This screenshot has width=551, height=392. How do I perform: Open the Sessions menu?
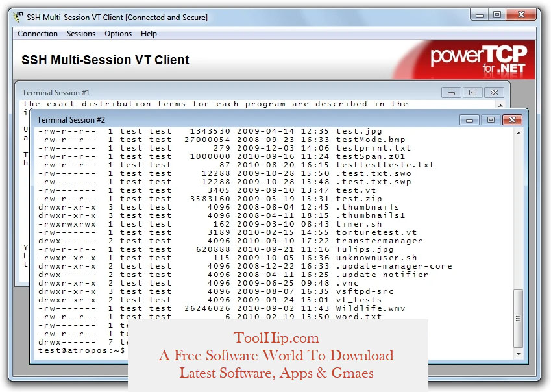click(x=81, y=34)
